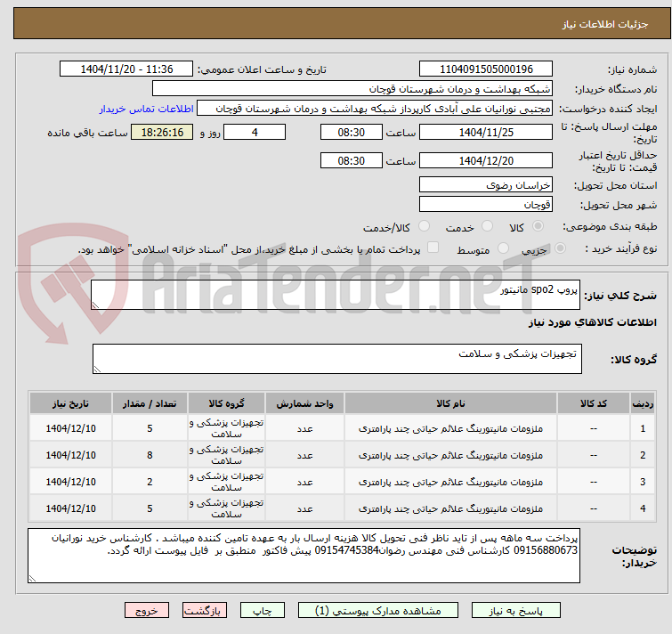Click the announcement date field 1404/11/20 - 11:36
This screenshot has width=672, height=634.
[x=126, y=69]
